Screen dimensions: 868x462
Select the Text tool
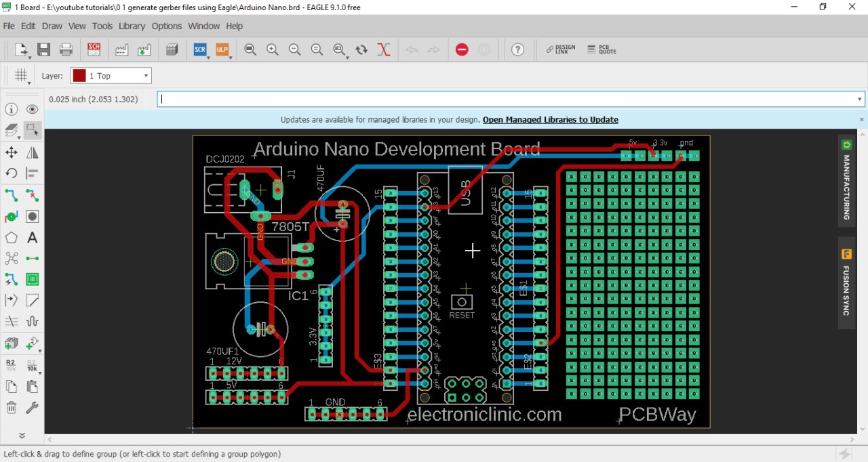pyautogui.click(x=32, y=238)
